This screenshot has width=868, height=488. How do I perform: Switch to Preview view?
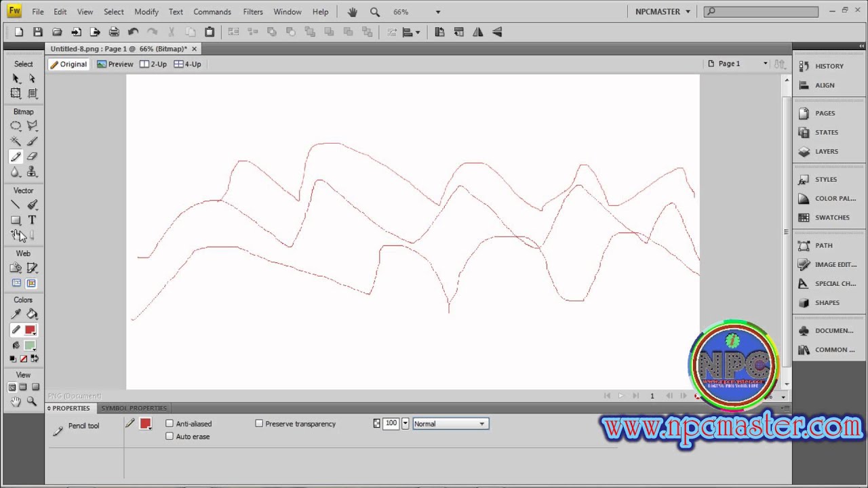pos(115,64)
